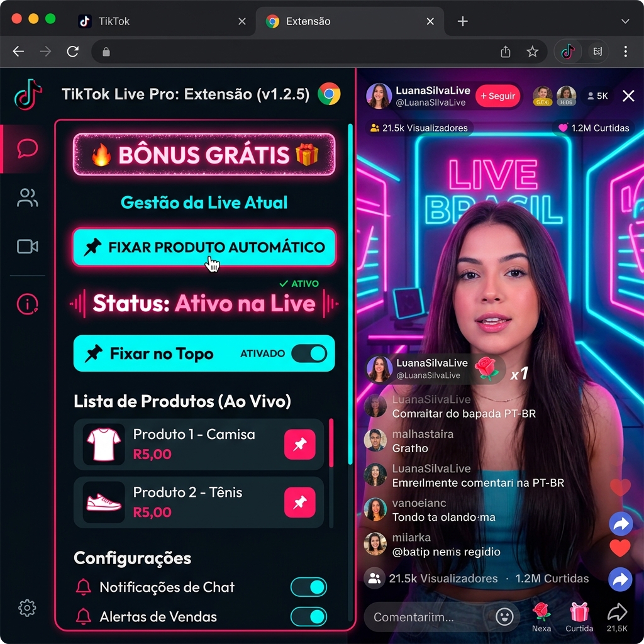This screenshot has width=644, height=644.
Task: Open the video camera sidebar icon
Action: 28,247
